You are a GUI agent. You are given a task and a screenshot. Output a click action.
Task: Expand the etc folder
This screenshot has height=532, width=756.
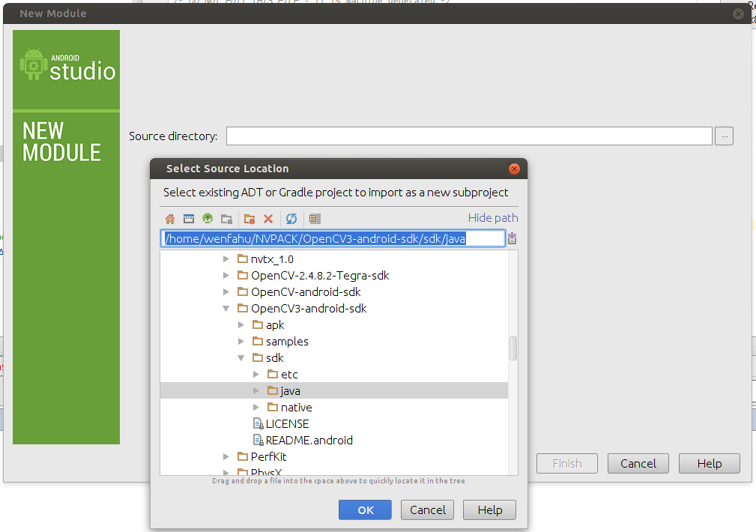pyautogui.click(x=256, y=375)
